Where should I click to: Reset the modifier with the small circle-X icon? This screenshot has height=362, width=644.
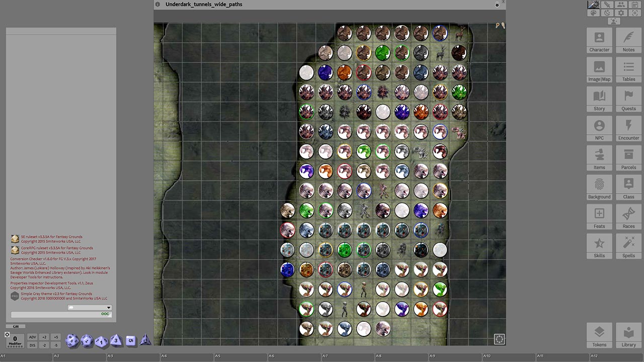pyautogui.click(x=7, y=334)
